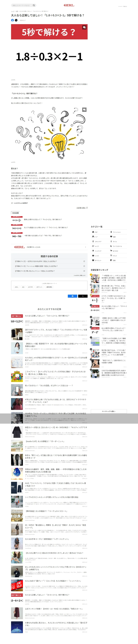
Task: Open ヘア category hair icon
Action: (x=93, y=236)
